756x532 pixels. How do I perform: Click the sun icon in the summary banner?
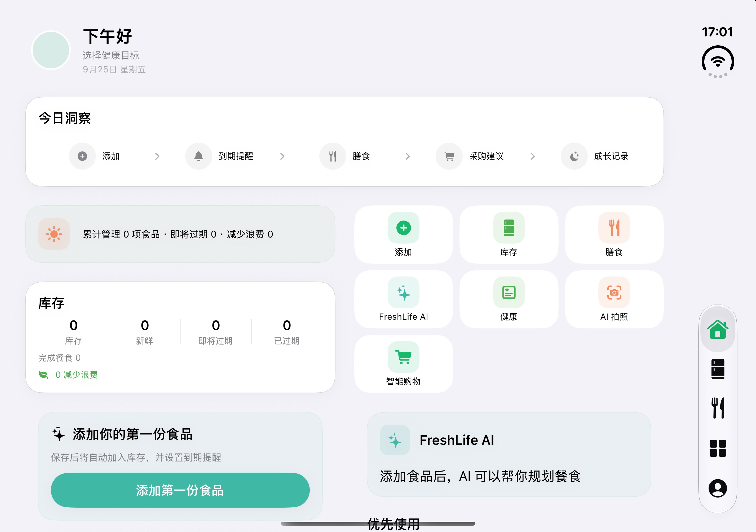[x=54, y=234]
